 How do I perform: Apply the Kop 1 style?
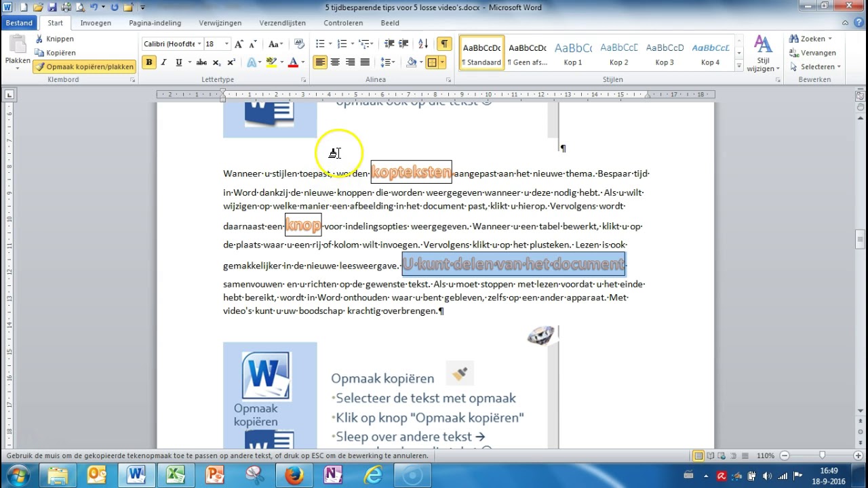click(573, 54)
